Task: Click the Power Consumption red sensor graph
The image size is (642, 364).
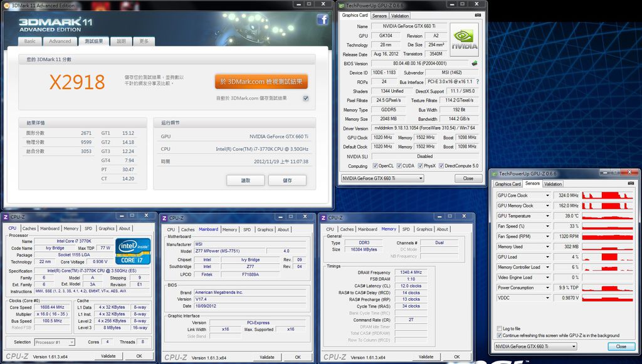Action: [608, 288]
